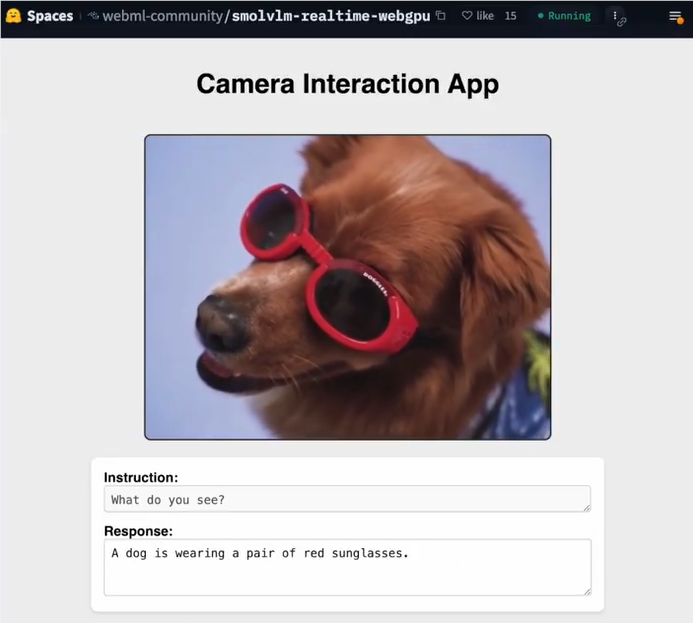693x623 pixels.
Task: Click the dog camera video feed
Action: coord(347,287)
